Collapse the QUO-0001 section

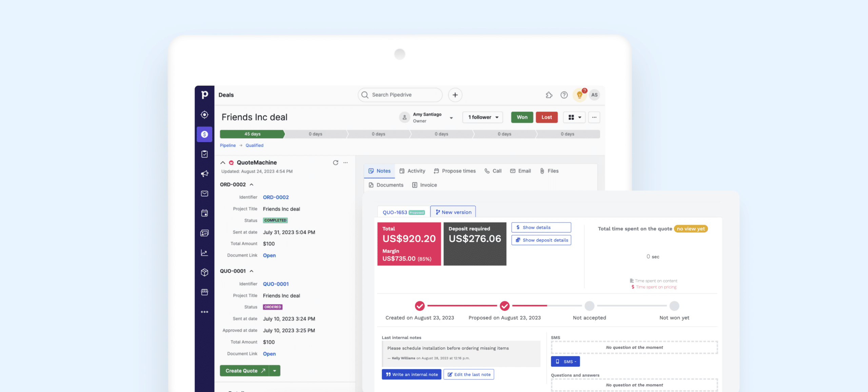click(x=252, y=271)
